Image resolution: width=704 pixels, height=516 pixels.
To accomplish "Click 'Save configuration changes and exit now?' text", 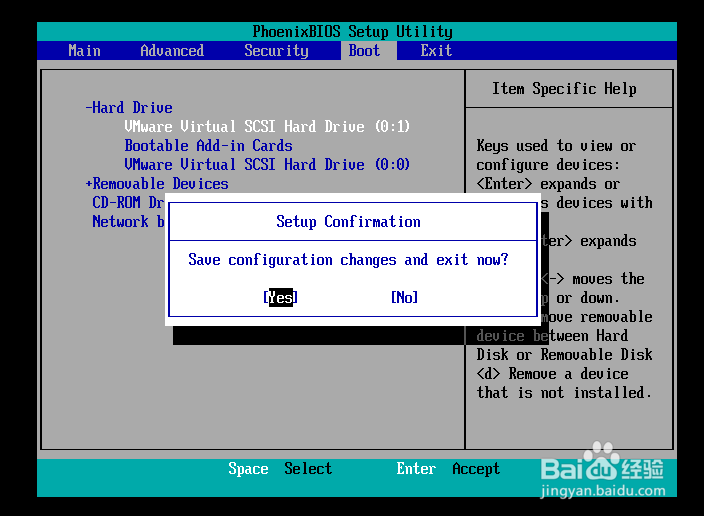I will click(x=348, y=260).
